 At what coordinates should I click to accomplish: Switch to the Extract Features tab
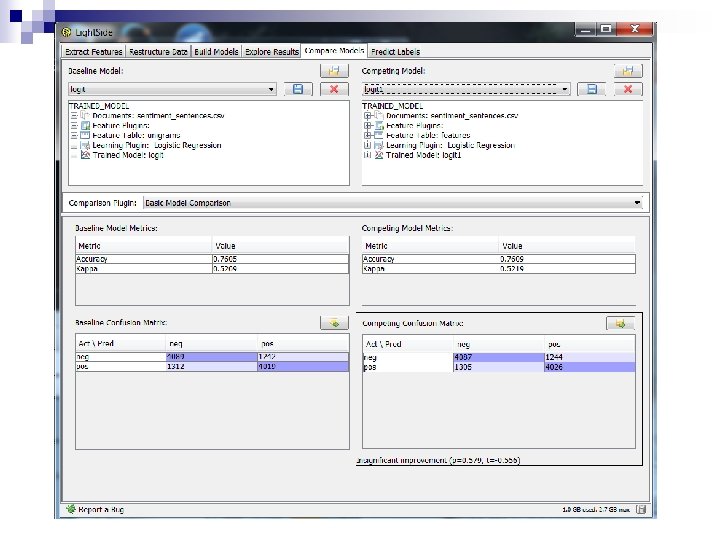[x=94, y=51]
